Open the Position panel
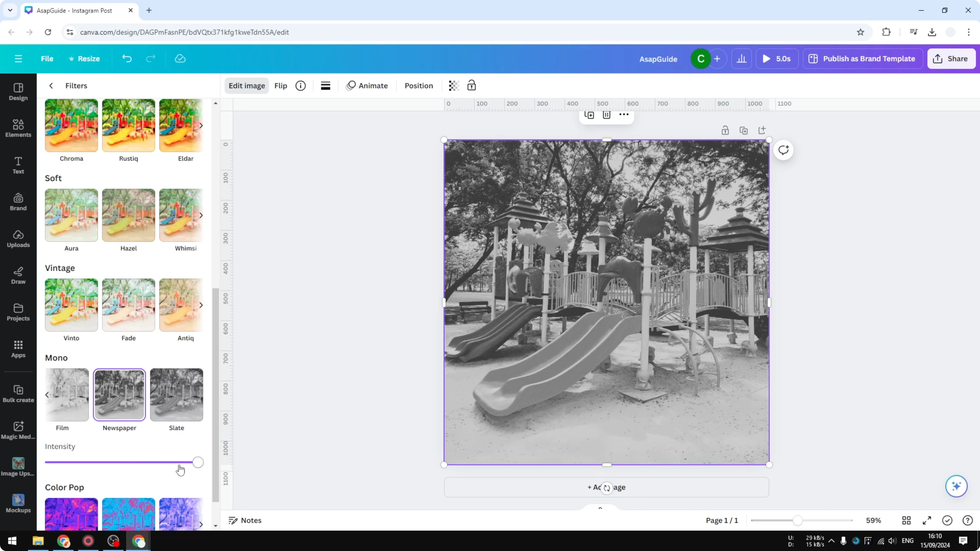The image size is (980, 551). click(x=418, y=85)
